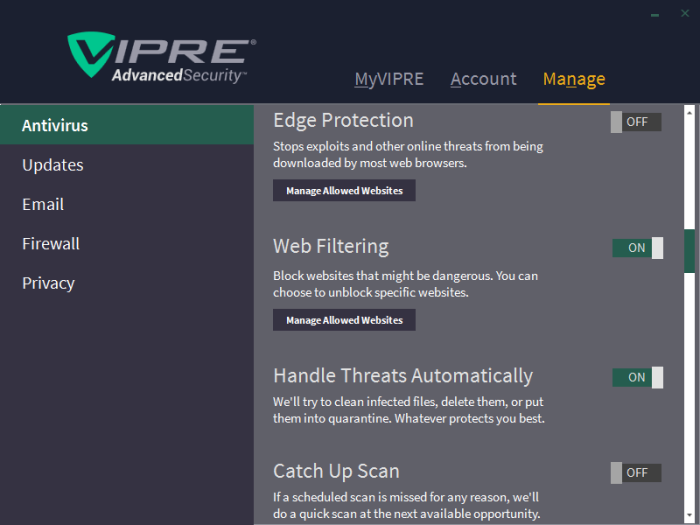The image size is (700, 525).
Task: Click the scrollbar up arrow
Action: [689, 112]
